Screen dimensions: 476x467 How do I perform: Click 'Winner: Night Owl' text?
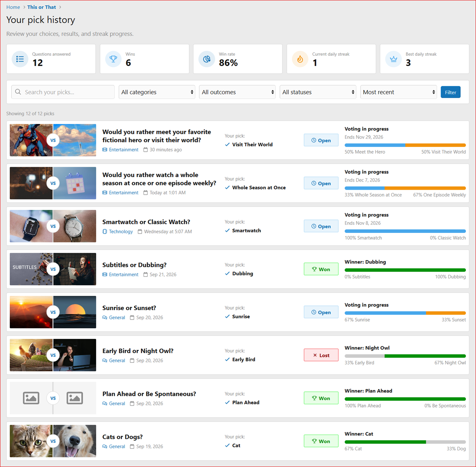pyautogui.click(x=367, y=348)
